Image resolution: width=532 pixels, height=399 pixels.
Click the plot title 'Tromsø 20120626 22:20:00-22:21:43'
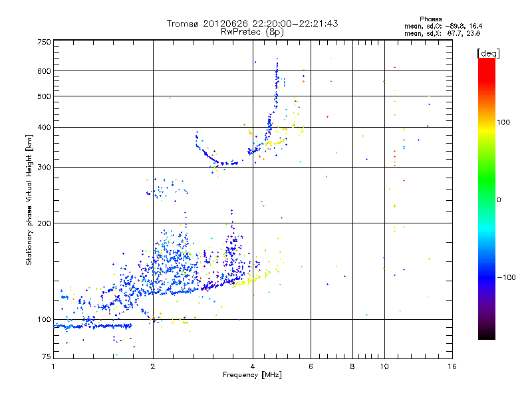point(252,23)
